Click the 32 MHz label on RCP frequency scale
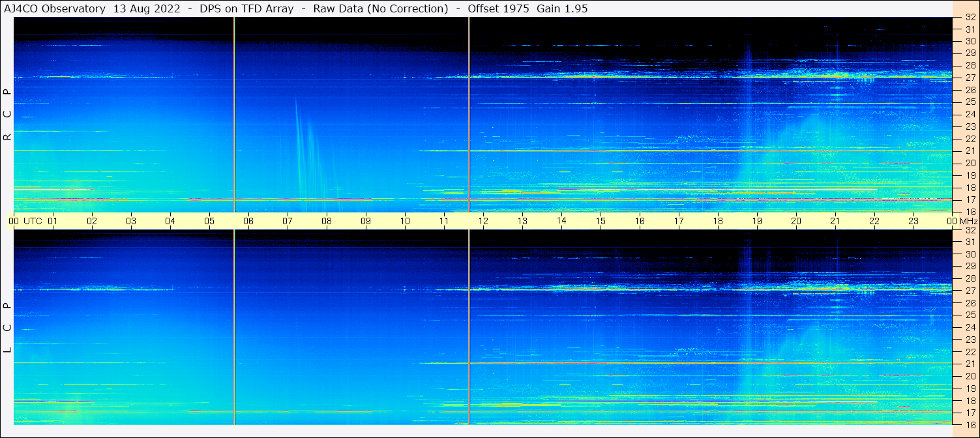Image resolution: width=980 pixels, height=438 pixels. [x=970, y=18]
